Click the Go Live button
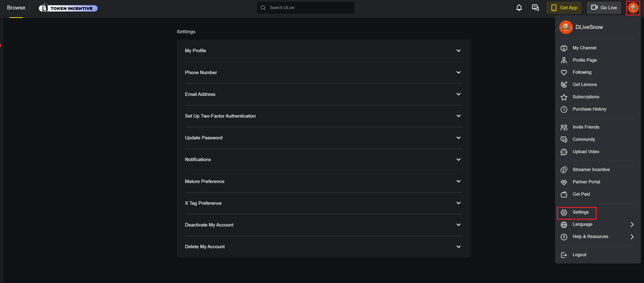644x283 pixels. (x=604, y=8)
